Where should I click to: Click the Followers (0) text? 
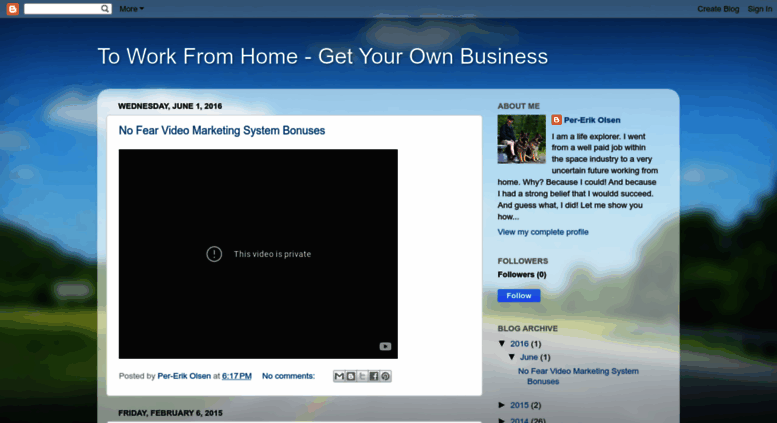point(522,274)
